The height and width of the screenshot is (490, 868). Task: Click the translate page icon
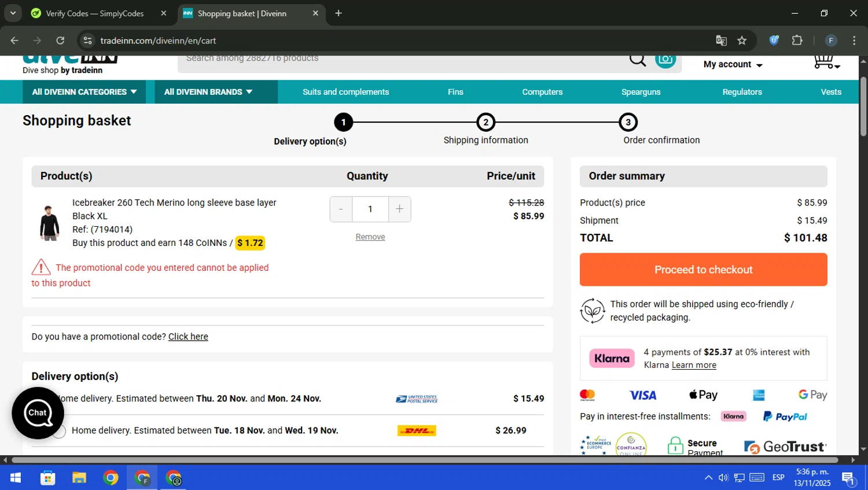click(721, 40)
